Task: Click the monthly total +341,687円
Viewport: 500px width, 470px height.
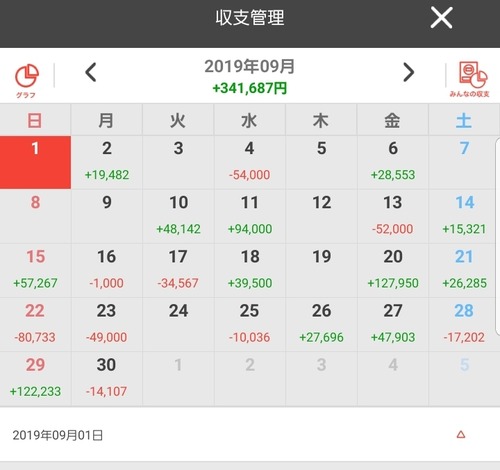Action: (250, 88)
